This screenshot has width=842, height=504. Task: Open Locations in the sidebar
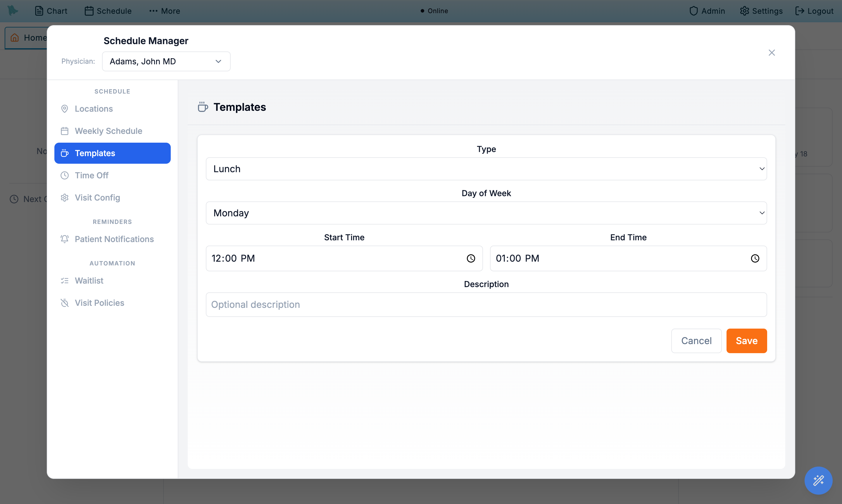point(113,109)
